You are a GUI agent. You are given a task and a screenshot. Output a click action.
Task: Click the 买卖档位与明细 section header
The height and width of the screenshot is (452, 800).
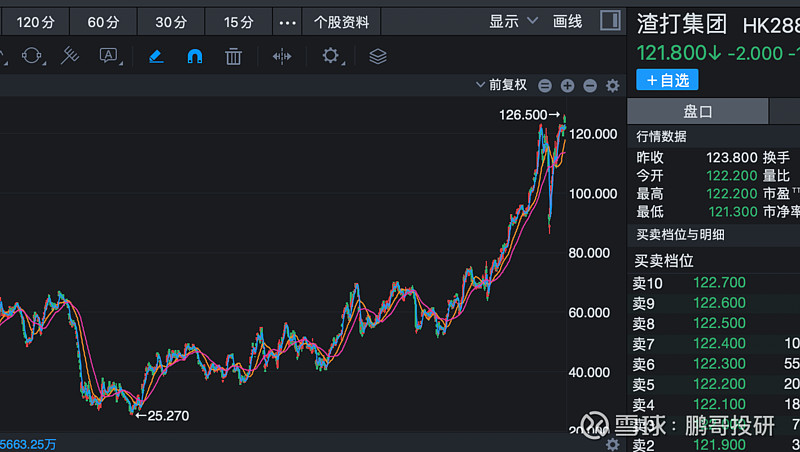680,235
